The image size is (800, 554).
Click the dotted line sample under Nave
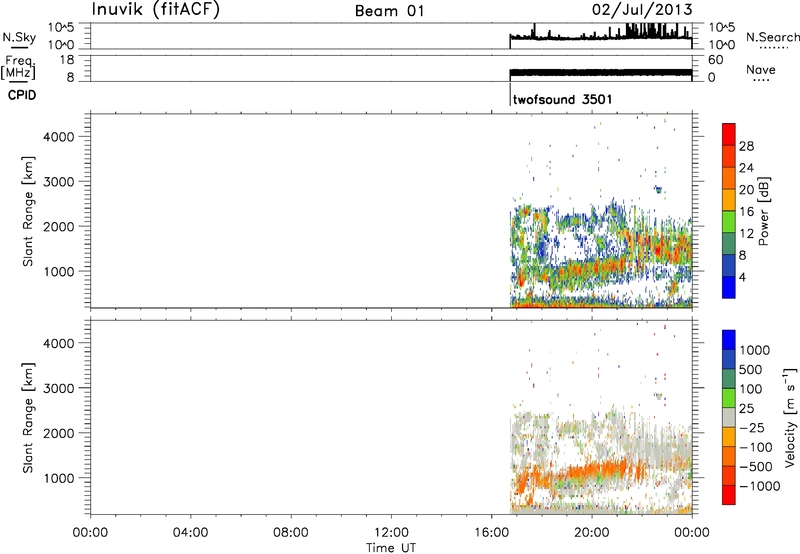[762, 80]
